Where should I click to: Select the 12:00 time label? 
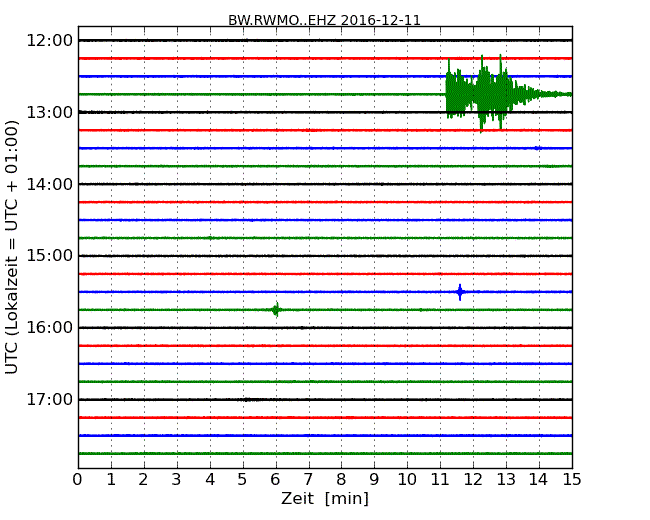tap(50, 41)
